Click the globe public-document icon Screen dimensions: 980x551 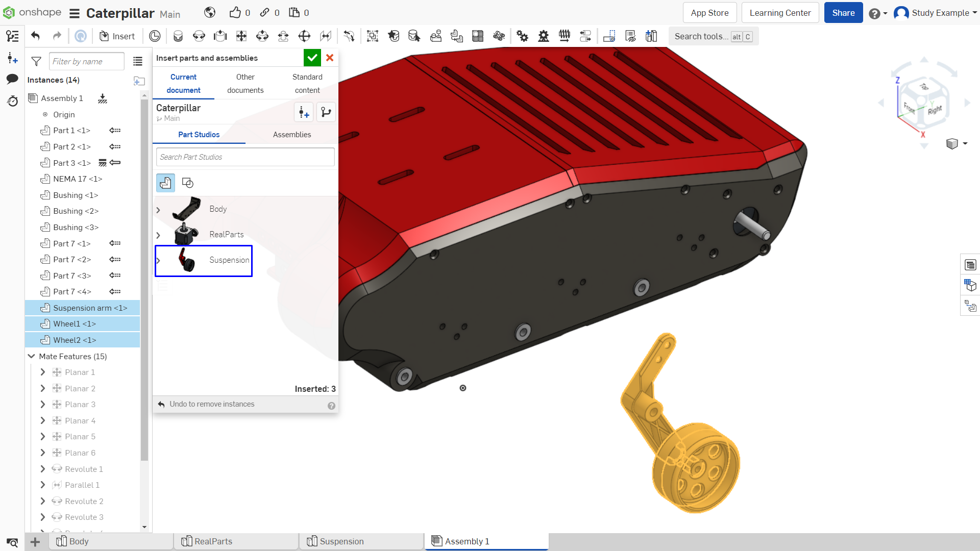210,12
